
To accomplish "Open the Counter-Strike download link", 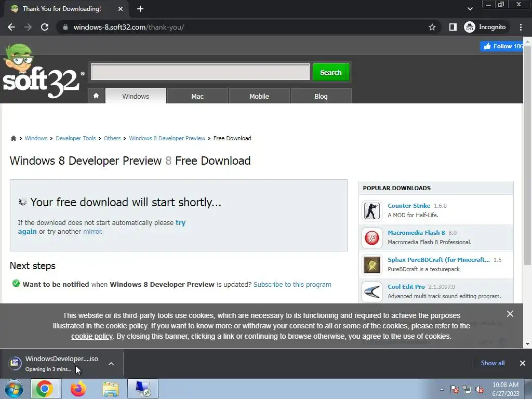I will click(409, 206).
